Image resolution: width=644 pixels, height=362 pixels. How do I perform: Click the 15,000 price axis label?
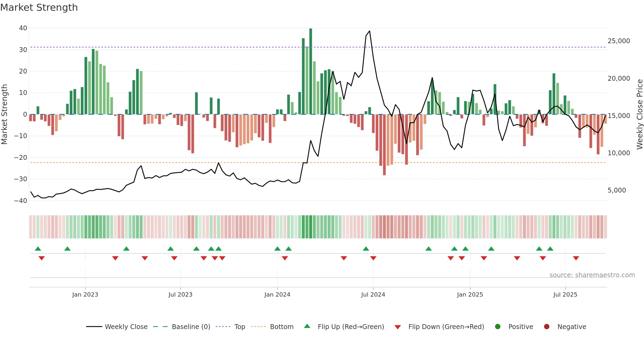pyautogui.click(x=619, y=116)
